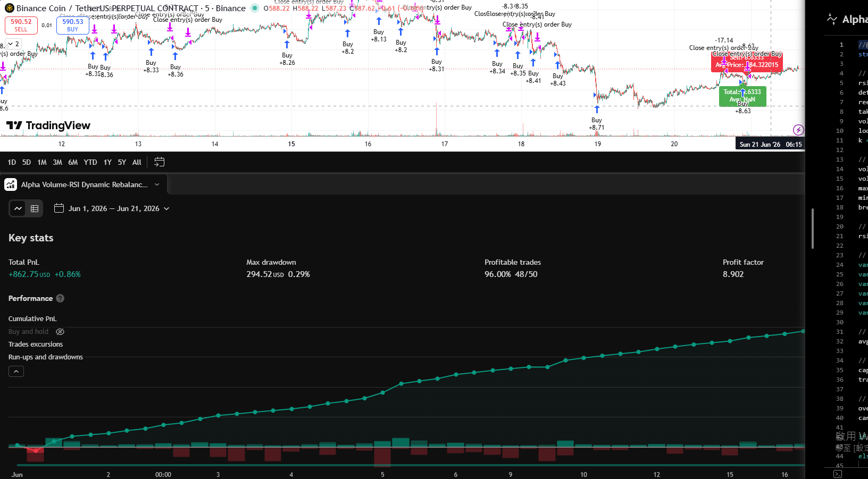Select the 1D time range
The width and height of the screenshot is (868, 479).
coord(12,162)
